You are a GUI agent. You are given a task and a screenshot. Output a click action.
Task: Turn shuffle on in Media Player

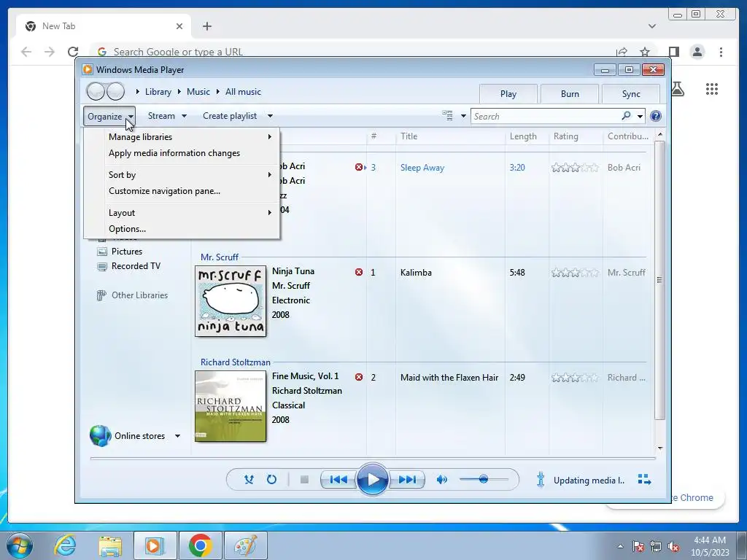click(x=249, y=480)
